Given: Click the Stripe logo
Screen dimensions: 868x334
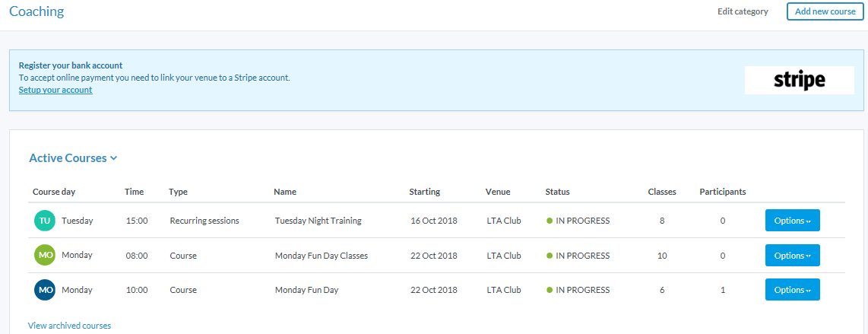Looking at the screenshot, I should point(799,80).
